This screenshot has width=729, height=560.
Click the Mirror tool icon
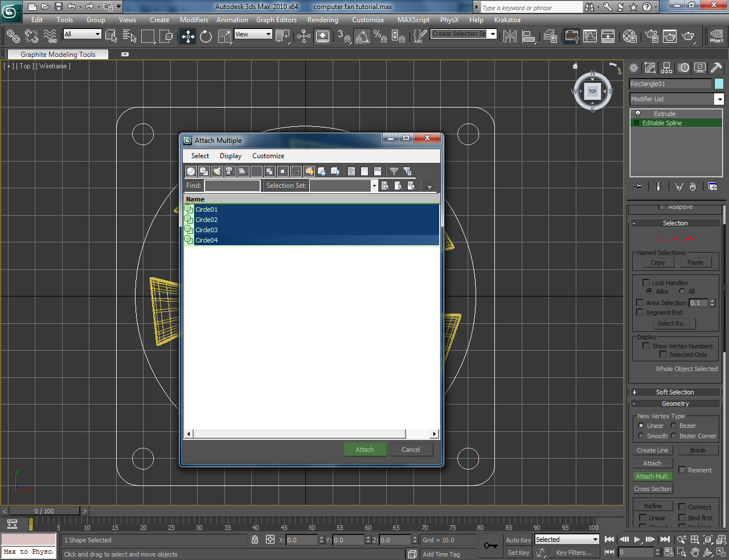coord(510,36)
